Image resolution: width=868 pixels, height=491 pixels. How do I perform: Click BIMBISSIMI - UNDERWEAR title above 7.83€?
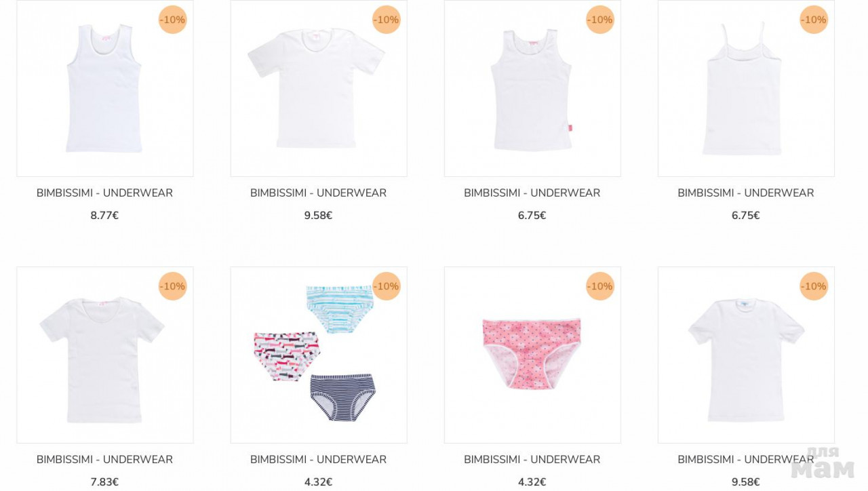pyautogui.click(x=104, y=459)
